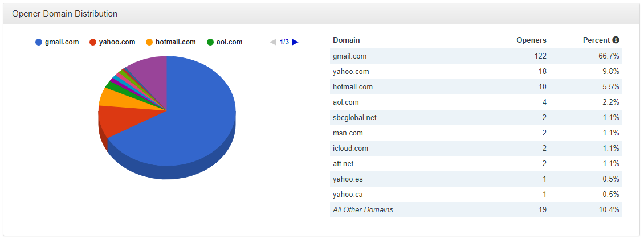The image size is (644, 239).
Task: Click the orange hotmail.com pie slice
Action: tap(112, 97)
